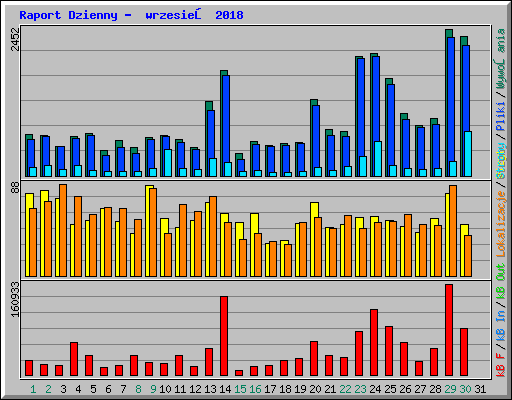Select the middle axis value 88
Image resolution: width=512 pixels, height=400 pixels.
click(x=15, y=188)
